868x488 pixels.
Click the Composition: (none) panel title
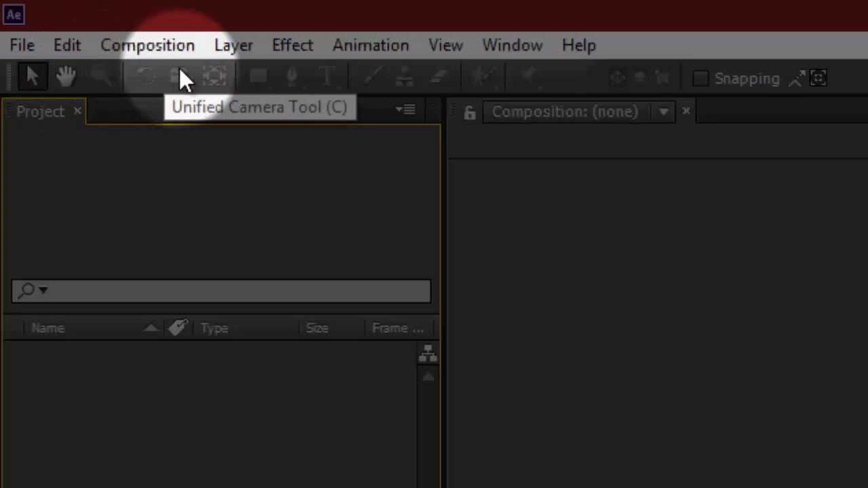[565, 112]
